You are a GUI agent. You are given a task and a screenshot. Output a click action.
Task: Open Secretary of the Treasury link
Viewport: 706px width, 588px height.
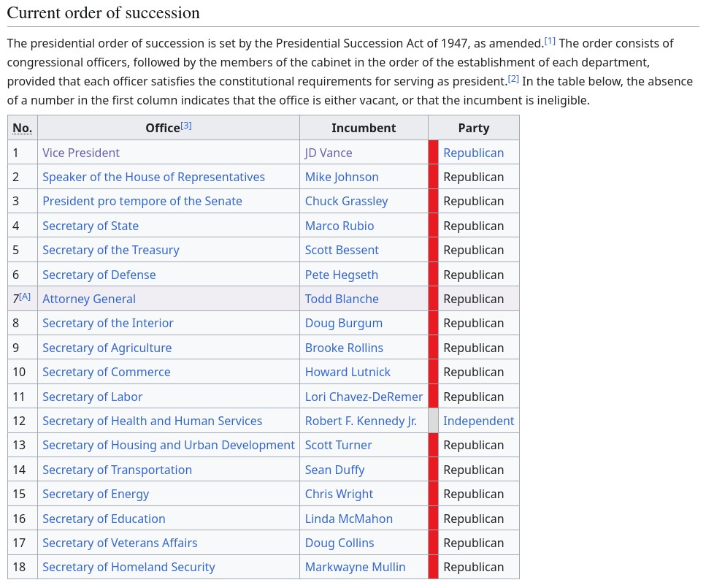pos(111,250)
